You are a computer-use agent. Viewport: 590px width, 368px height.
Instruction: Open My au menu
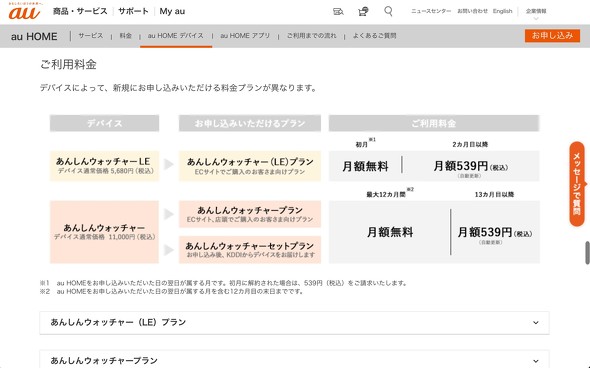click(172, 11)
